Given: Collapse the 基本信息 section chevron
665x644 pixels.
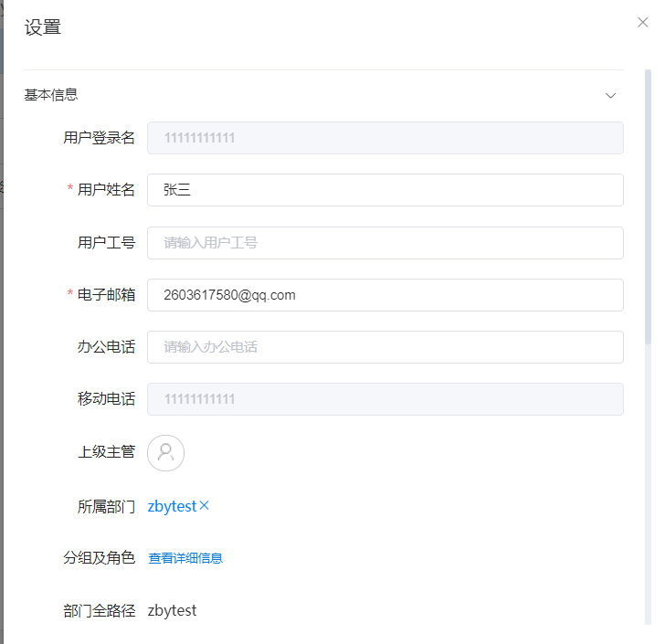Looking at the screenshot, I should pos(611,95).
